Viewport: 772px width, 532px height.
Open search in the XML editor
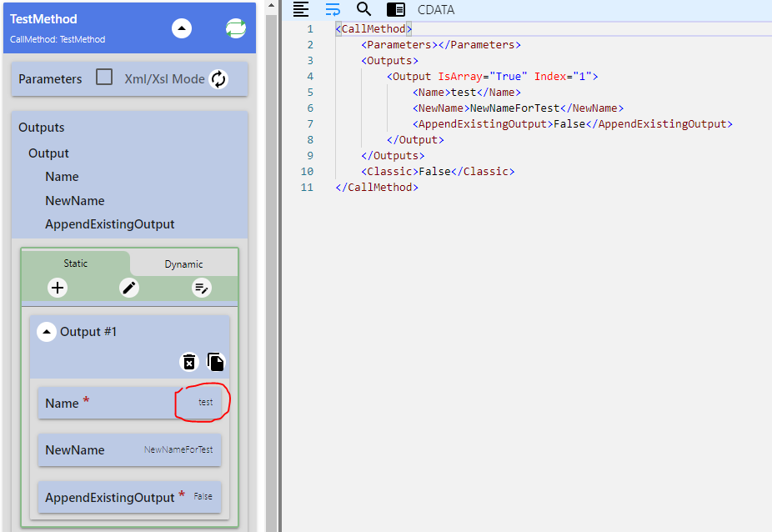pyautogui.click(x=363, y=9)
